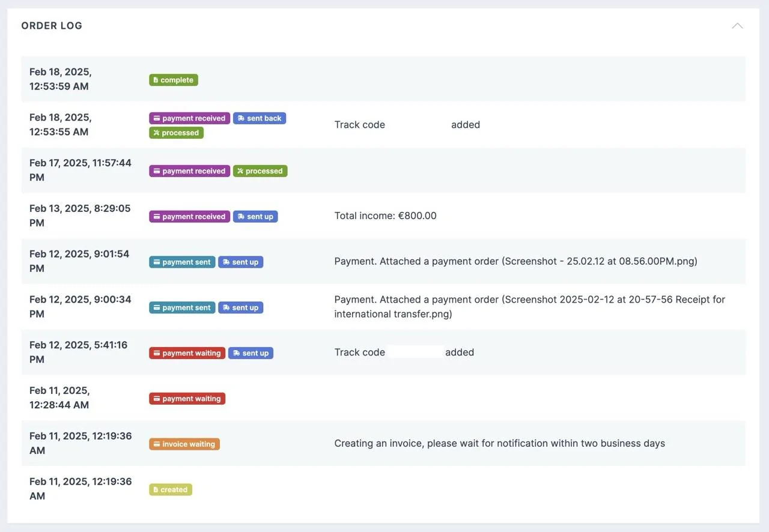Click the tools icon of processed, Feb 18 row
This screenshot has height=532, width=769.
coord(156,133)
